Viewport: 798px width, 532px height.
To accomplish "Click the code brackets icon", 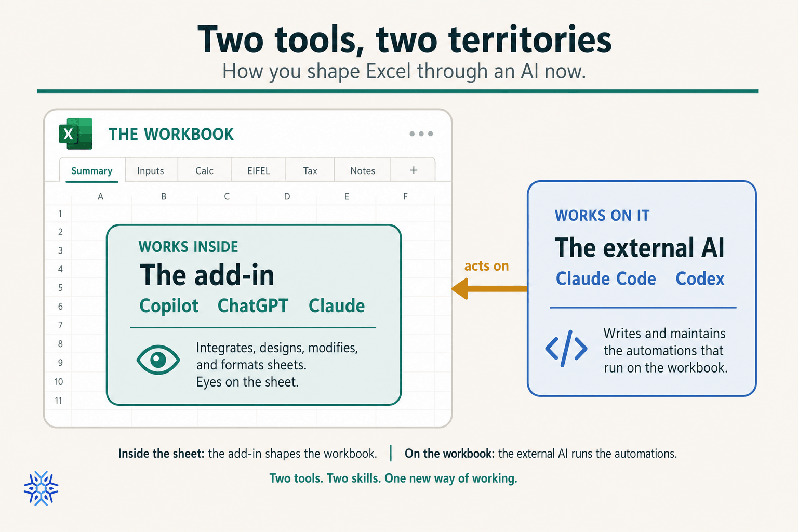I will pyautogui.click(x=566, y=349).
